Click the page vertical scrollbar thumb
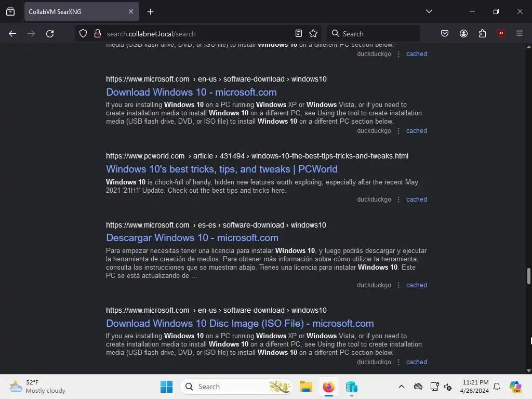Screen dimensions: 532x399 click(528, 276)
